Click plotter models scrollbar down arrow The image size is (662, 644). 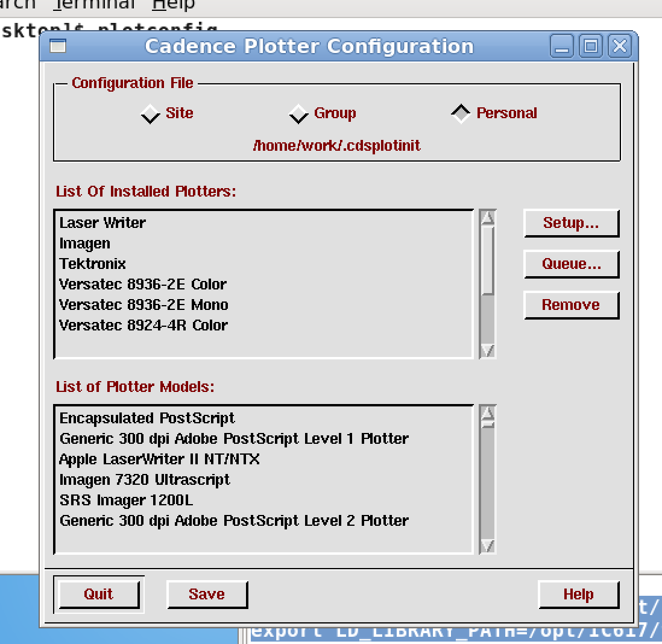[488, 546]
